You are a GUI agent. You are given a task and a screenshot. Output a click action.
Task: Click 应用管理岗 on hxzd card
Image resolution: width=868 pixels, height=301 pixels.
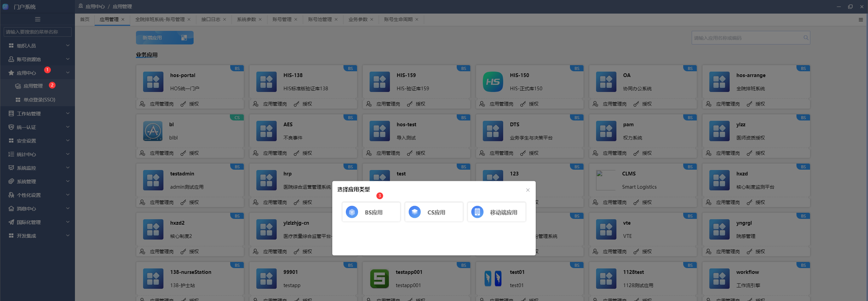728,202
